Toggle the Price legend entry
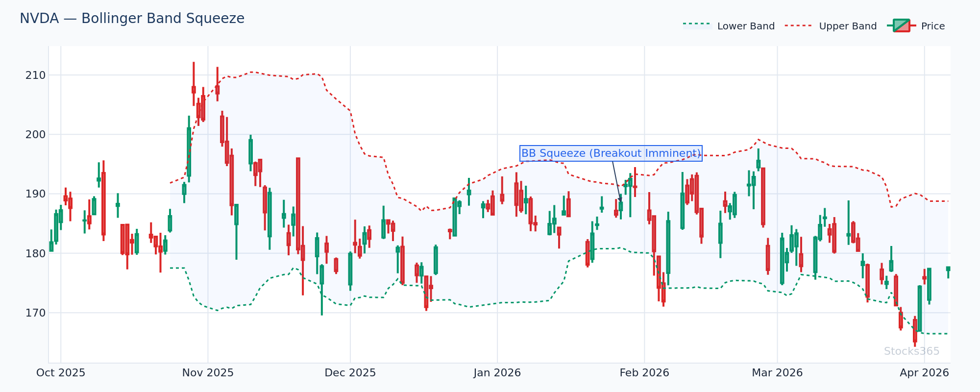 pyautogui.click(x=916, y=26)
